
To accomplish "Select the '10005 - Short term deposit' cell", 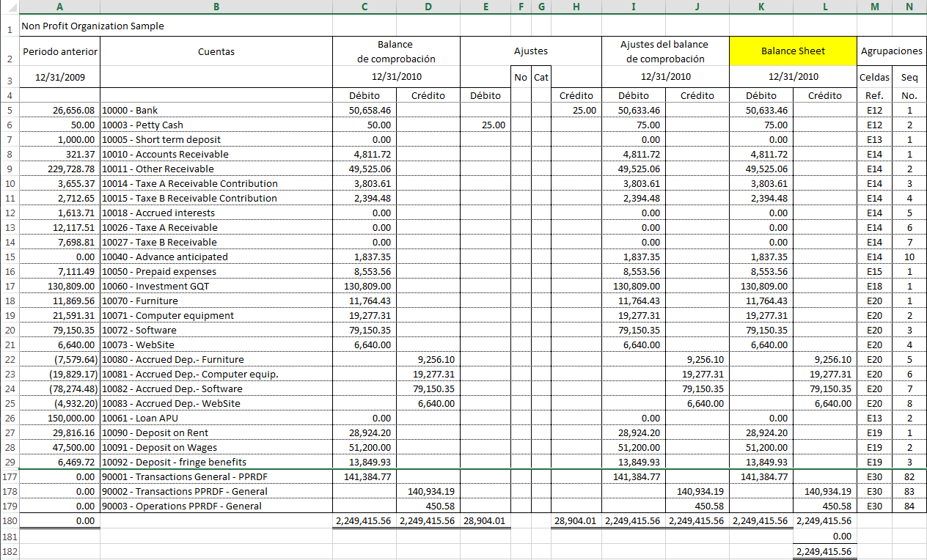I will (216, 139).
